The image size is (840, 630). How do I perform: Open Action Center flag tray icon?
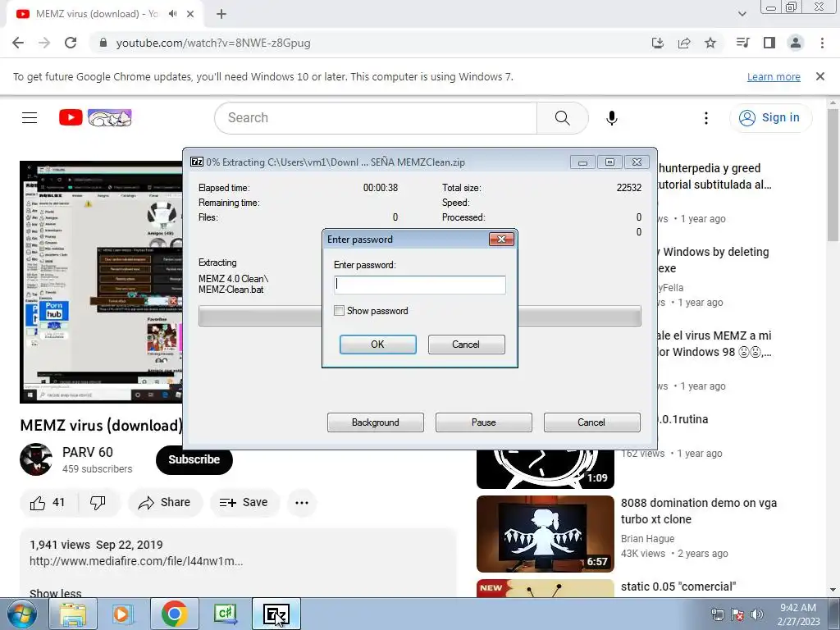pyautogui.click(x=737, y=614)
